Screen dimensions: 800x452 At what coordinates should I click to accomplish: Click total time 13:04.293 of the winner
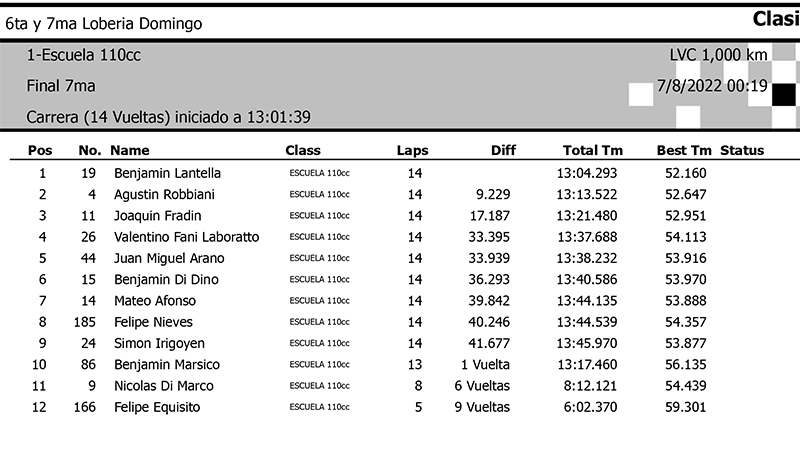click(x=587, y=173)
